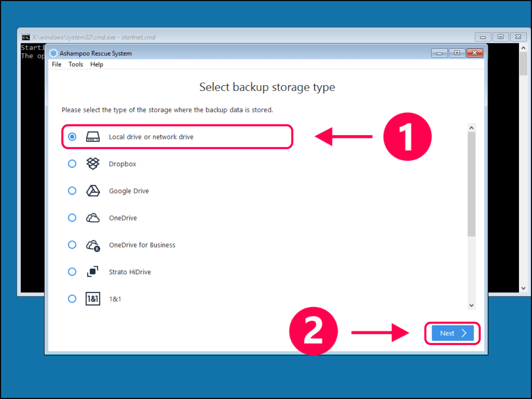
Task: Click the 'Local drive or network drive' label
Action: [151, 137]
